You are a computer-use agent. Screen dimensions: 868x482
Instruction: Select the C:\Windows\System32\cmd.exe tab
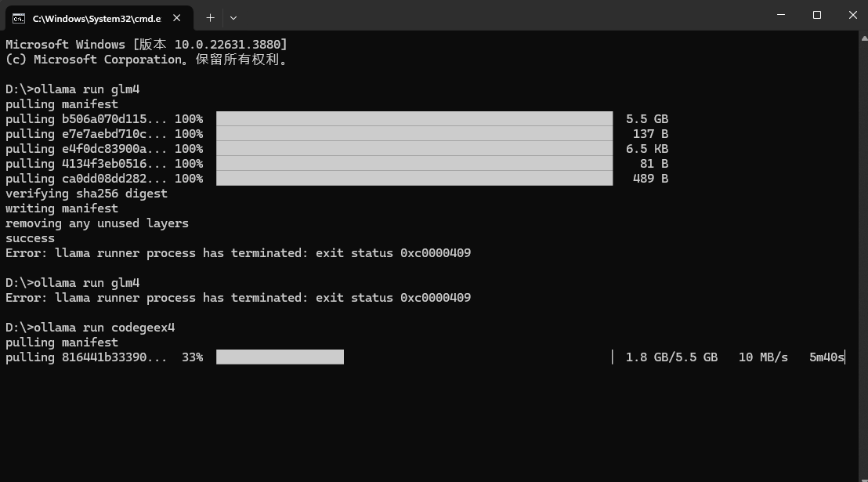(x=99, y=18)
